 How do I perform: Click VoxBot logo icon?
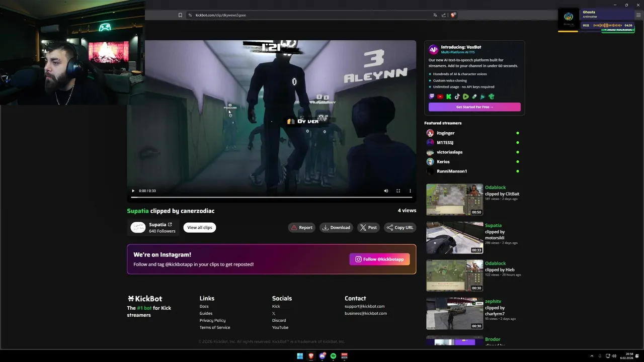[433, 49]
